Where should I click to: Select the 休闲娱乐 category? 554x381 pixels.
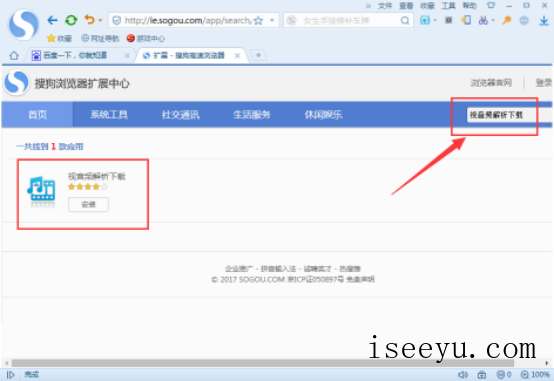[323, 115]
